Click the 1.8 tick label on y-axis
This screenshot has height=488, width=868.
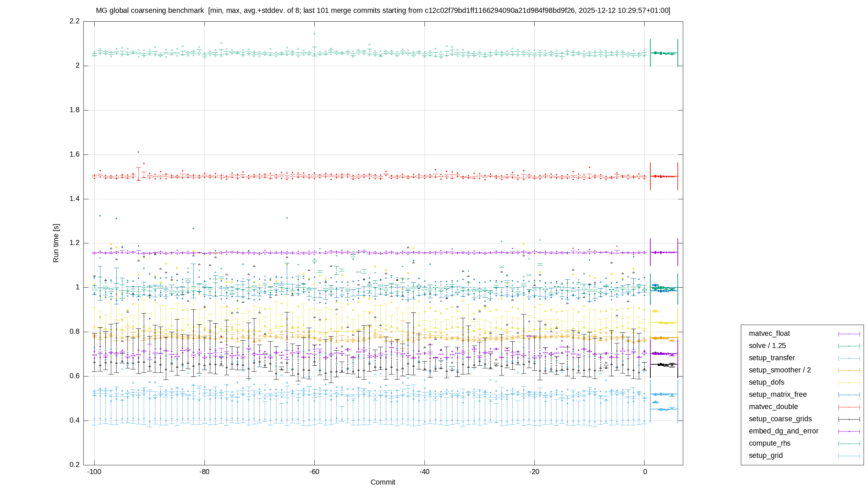[75, 110]
